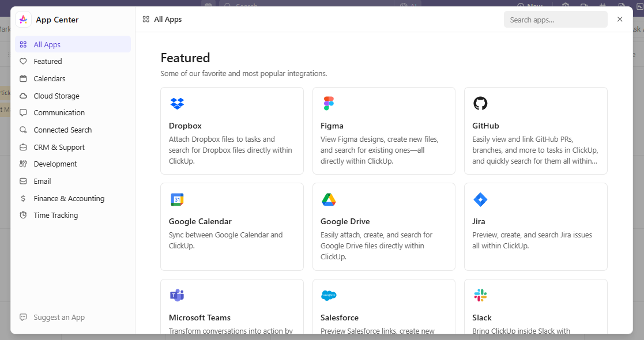Screen dimensions: 644x340
Task: Click the Figma logo icon
Action: click(329, 104)
